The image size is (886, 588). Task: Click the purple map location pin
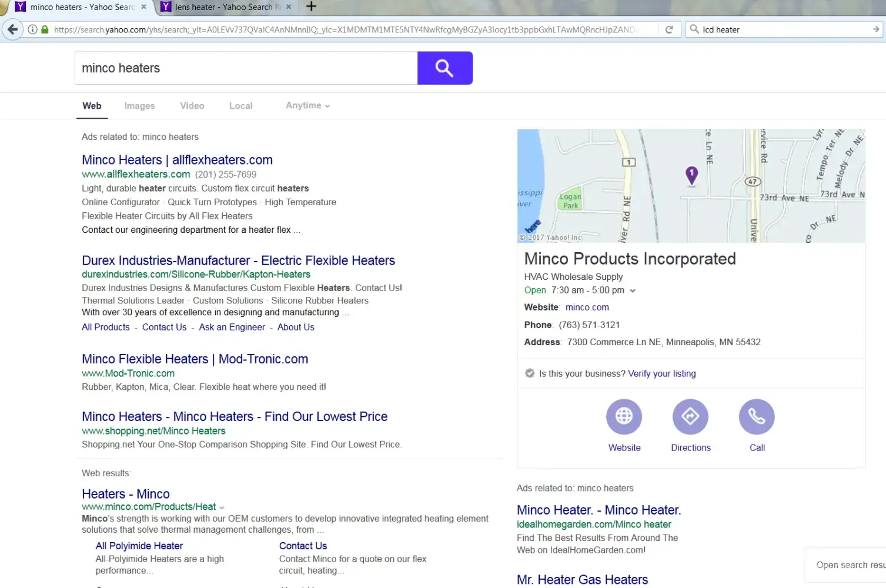691,175
